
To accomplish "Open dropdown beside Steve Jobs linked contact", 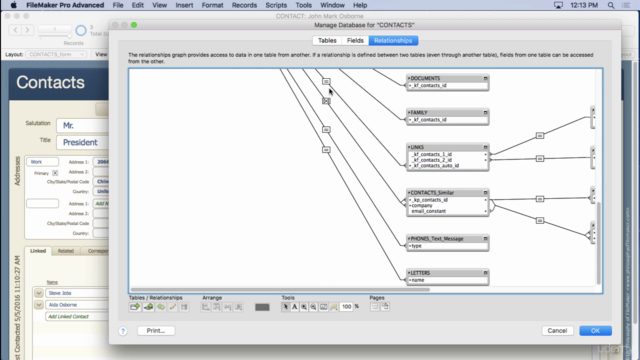I will tap(39, 293).
